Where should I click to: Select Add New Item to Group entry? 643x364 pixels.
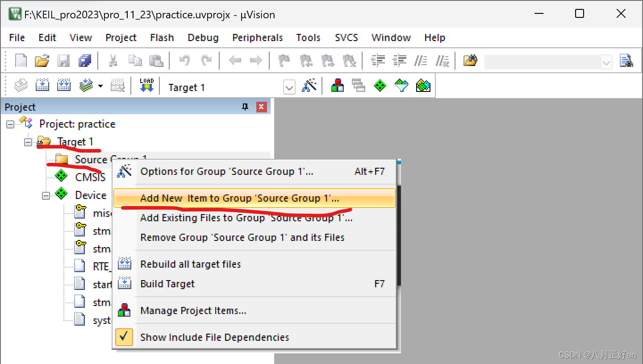click(255, 198)
